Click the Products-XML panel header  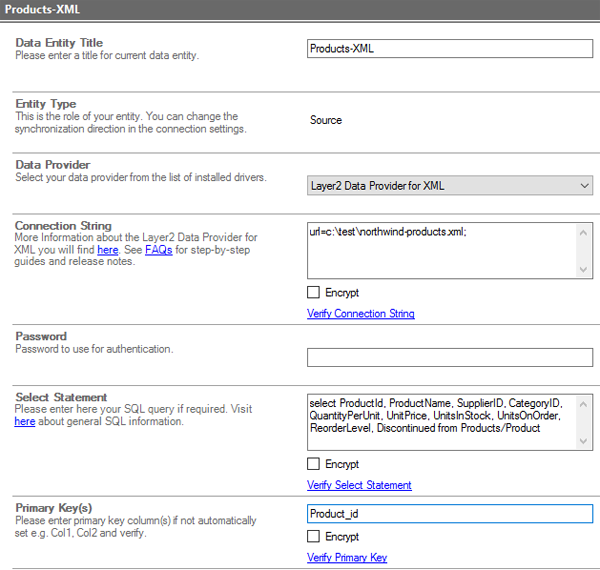(300, 10)
